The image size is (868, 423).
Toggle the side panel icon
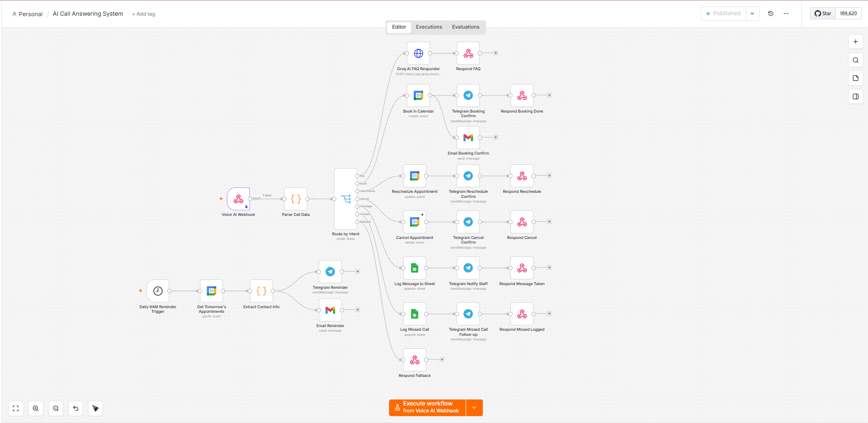point(856,96)
